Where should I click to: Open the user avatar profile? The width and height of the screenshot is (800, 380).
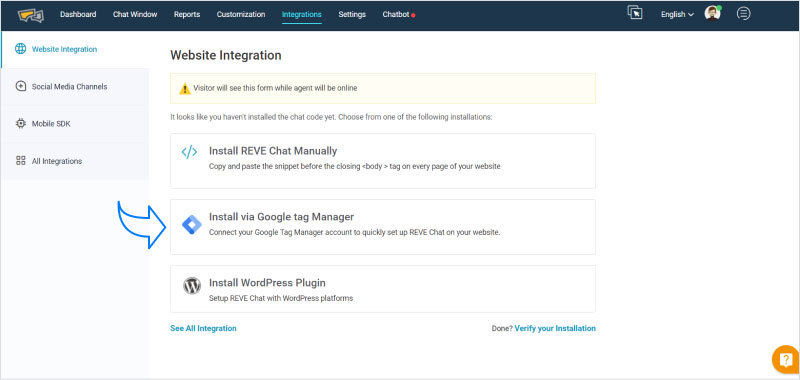click(x=713, y=14)
